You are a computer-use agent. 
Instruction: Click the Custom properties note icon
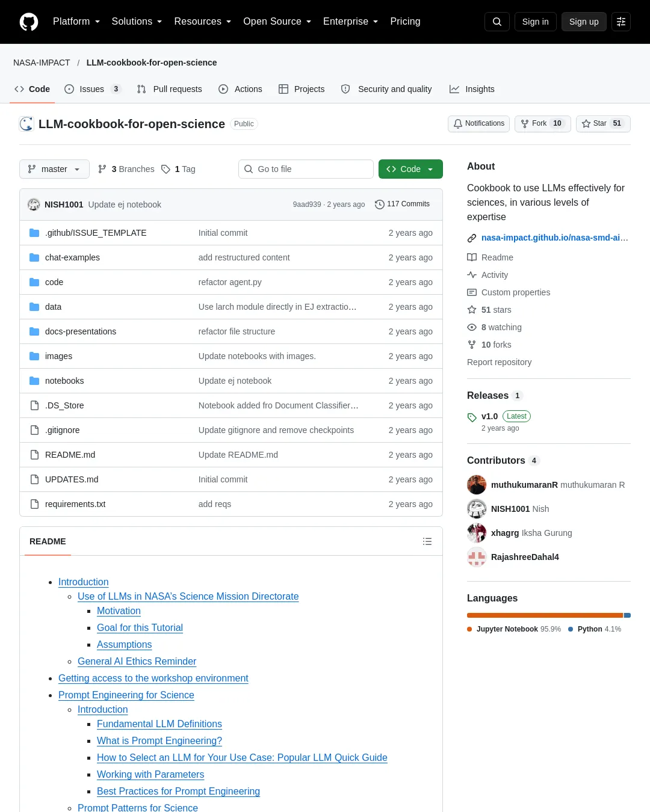472,292
